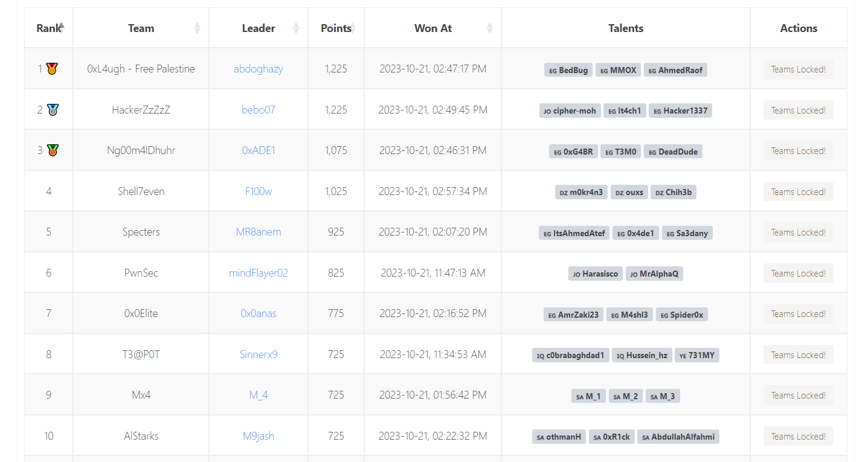
Task: Open leader profile F100w
Action: click(259, 191)
